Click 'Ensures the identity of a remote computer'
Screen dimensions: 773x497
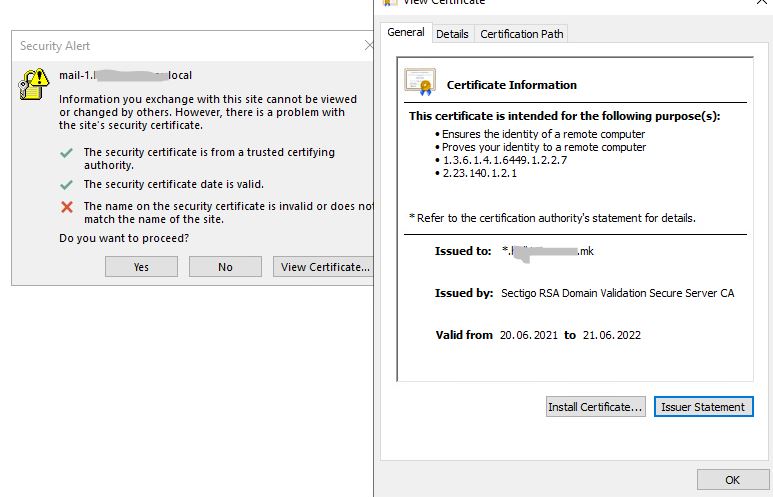tap(543, 134)
